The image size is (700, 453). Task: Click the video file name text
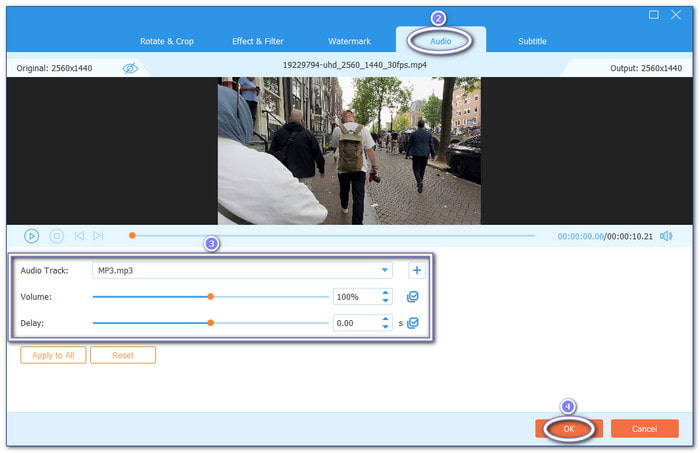point(354,65)
